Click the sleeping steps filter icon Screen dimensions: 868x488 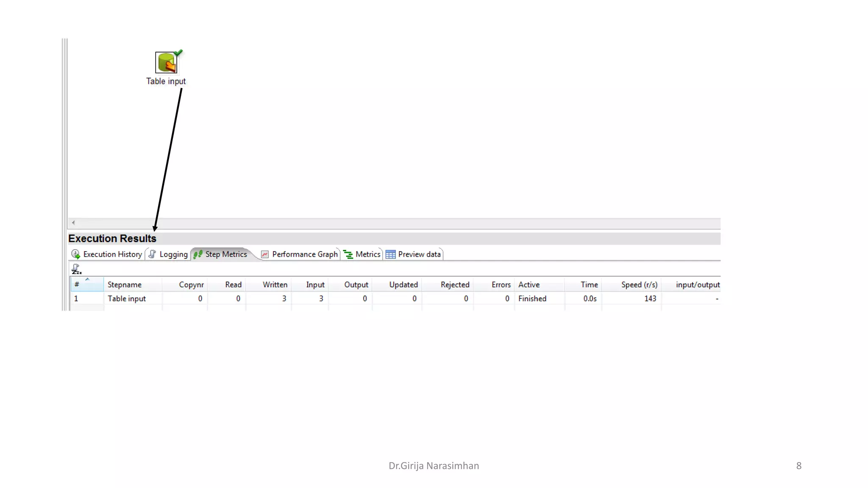(76, 269)
